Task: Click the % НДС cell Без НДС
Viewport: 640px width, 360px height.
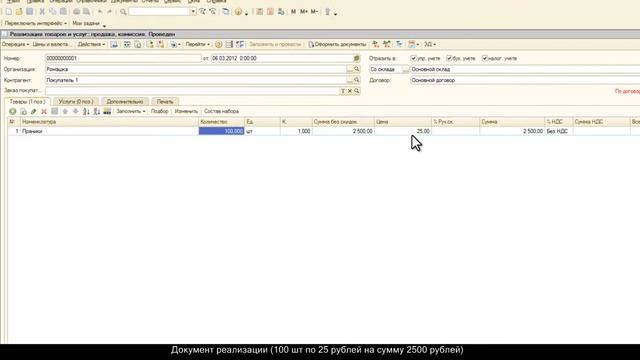Action: click(x=558, y=131)
